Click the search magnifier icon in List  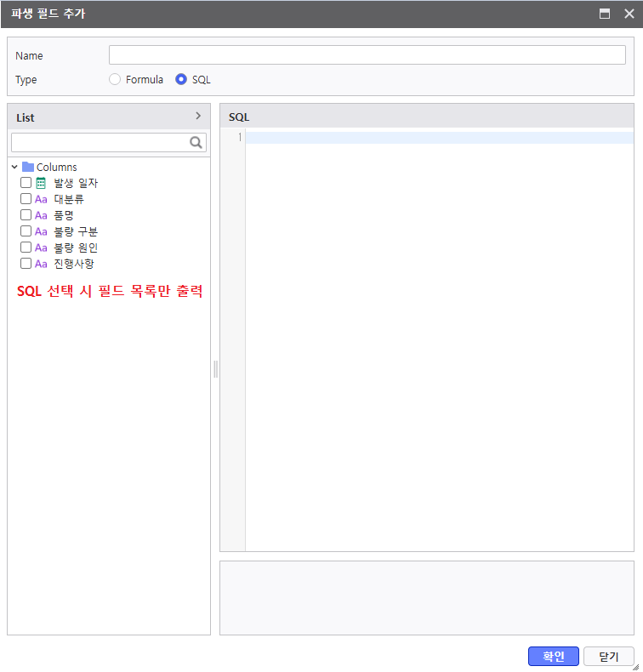coord(196,142)
